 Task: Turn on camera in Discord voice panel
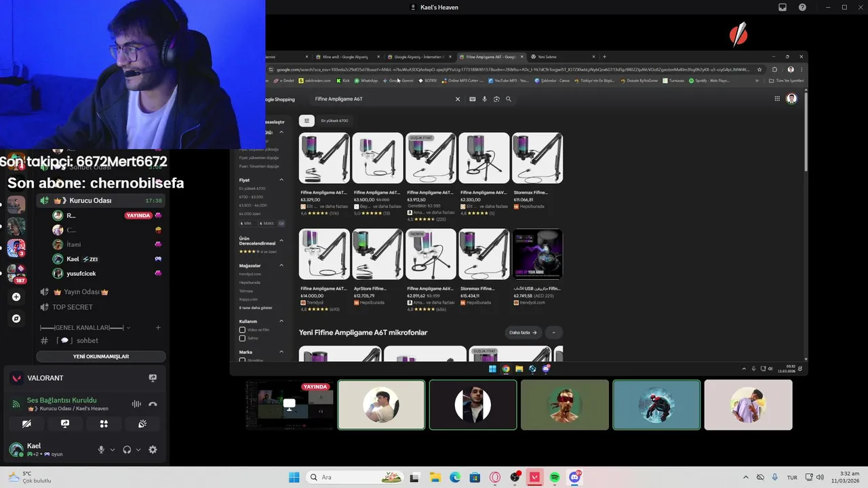pyautogui.click(x=26, y=424)
